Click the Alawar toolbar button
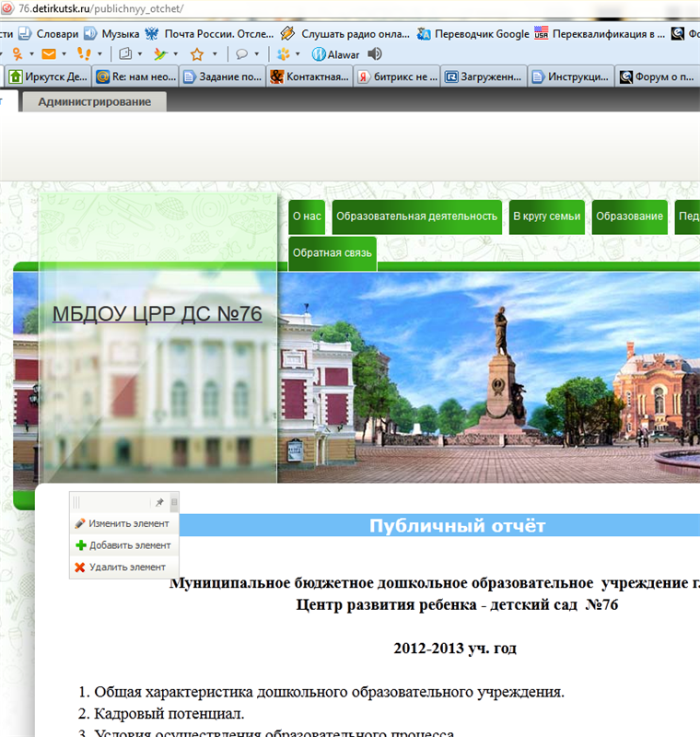The height and width of the screenshot is (737, 700). 336,54
